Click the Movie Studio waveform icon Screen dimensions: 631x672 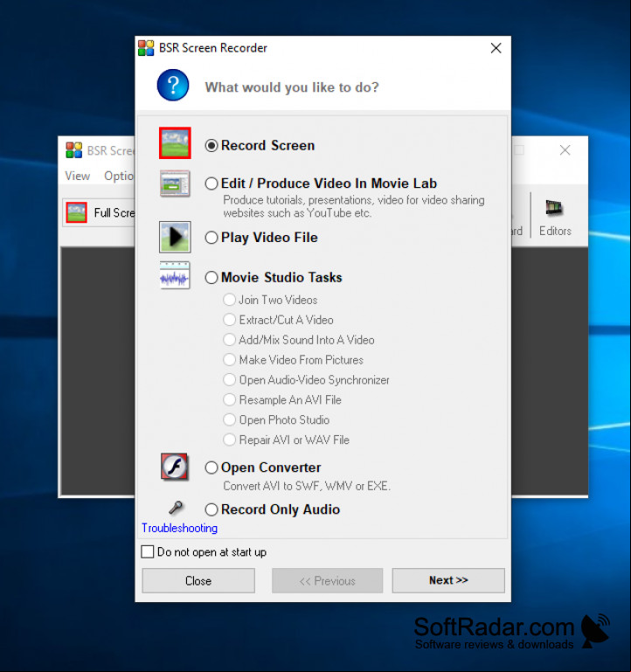click(x=175, y=275)
